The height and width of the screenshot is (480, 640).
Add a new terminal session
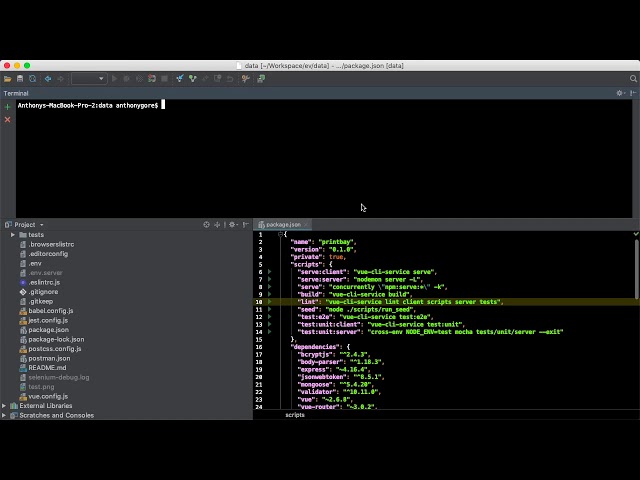pos(7,107)
